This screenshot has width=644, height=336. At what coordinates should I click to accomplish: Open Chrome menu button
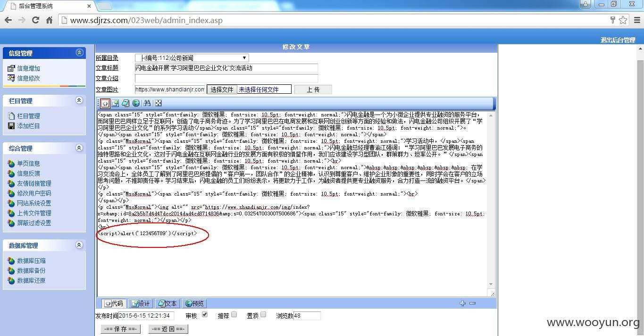(x=636, y=20)
